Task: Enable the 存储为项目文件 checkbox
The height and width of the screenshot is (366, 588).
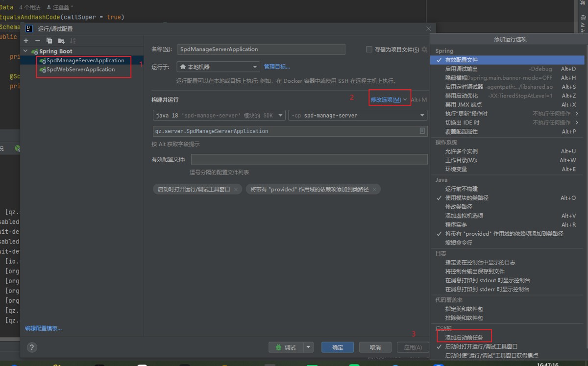Action: pos(369,49)
